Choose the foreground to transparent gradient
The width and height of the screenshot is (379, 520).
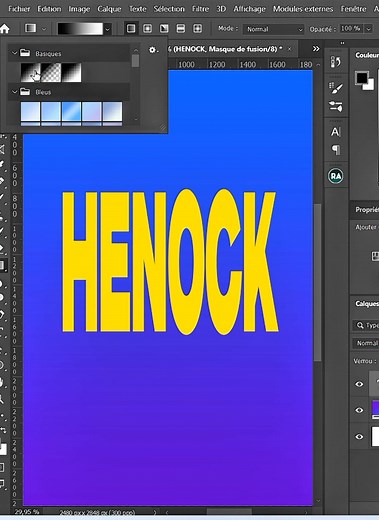pos(51,72)
